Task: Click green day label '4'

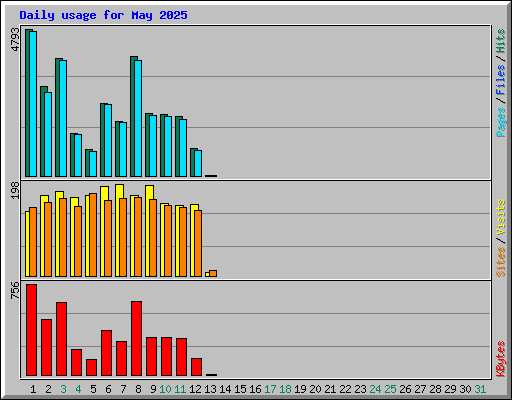Action: click(78, 389)
